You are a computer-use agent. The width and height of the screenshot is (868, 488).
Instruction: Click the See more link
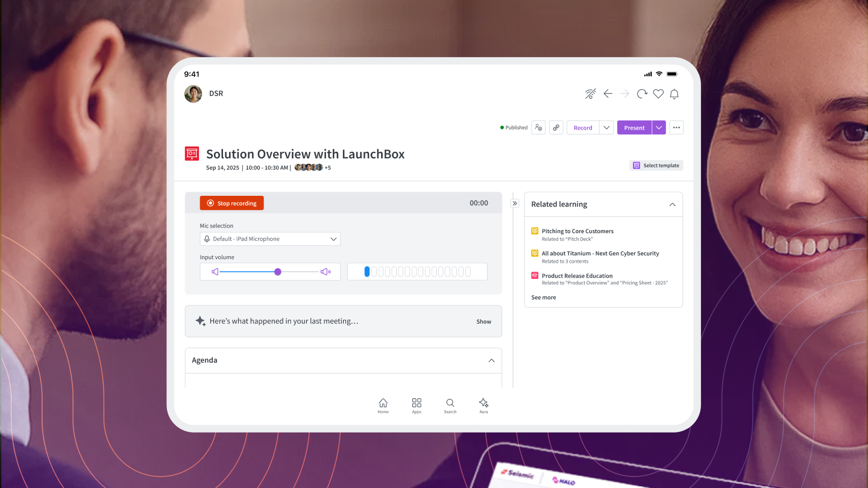(x=544, y=298)
